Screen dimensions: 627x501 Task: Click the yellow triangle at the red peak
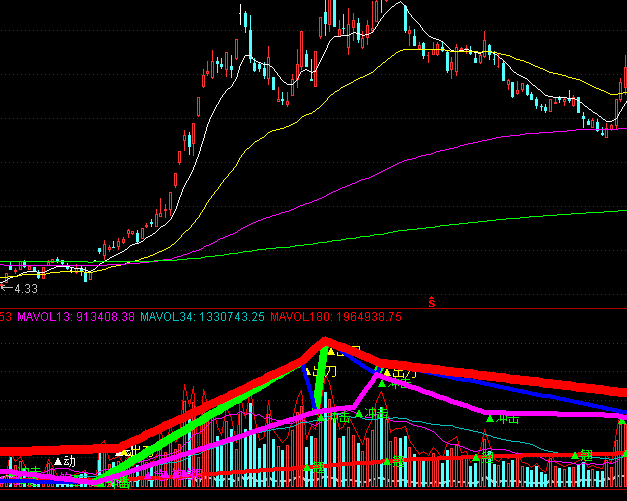pyautogui.click(x=331, y=351)
